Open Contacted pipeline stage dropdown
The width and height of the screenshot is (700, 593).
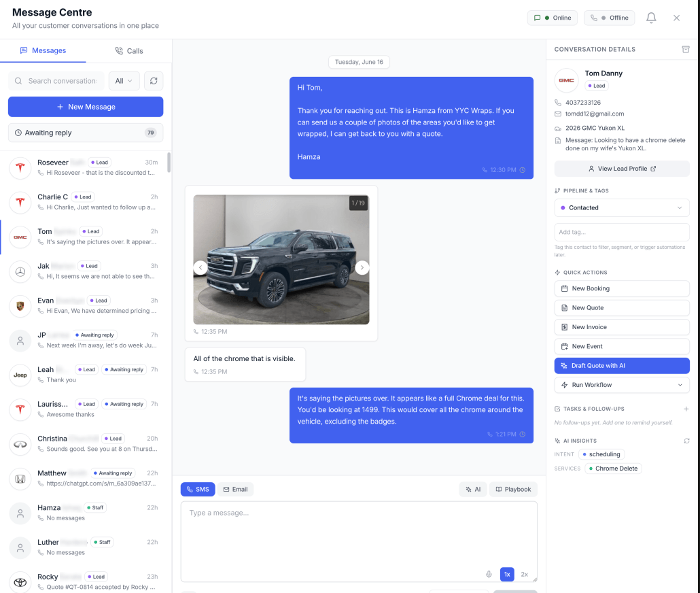click(622, 208)
